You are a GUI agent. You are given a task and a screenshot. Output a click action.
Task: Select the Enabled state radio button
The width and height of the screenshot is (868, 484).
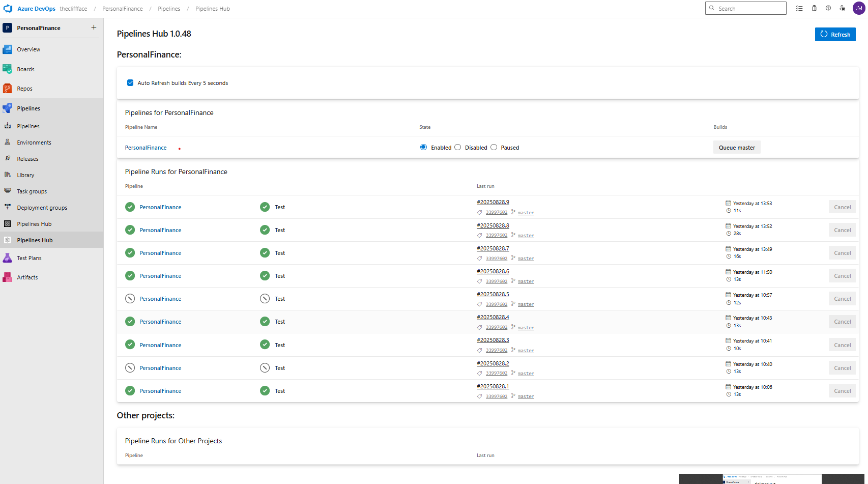[423, 147]
